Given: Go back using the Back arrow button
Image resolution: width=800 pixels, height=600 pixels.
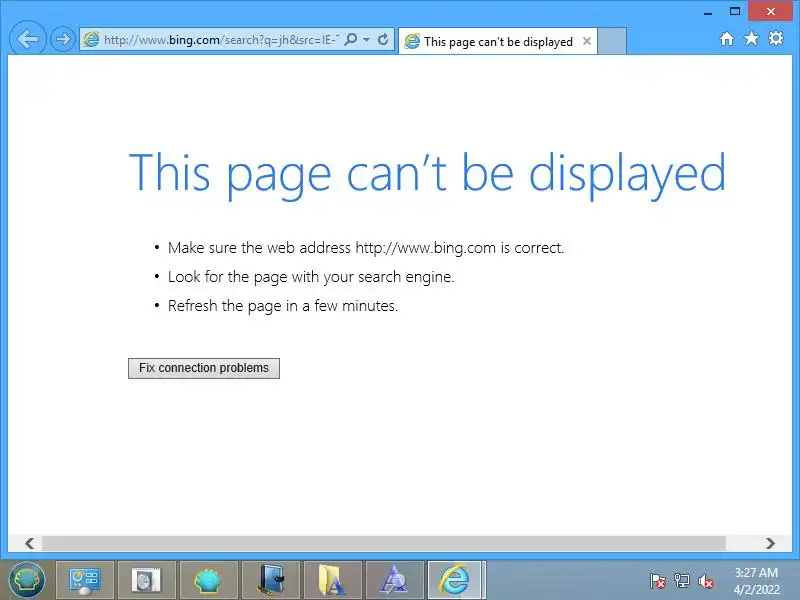Looking at the screenshot, I should [28, 39].
